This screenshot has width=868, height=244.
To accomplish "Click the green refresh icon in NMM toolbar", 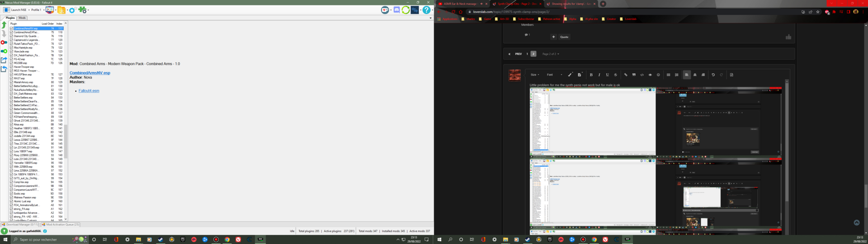I will [406, 10].
